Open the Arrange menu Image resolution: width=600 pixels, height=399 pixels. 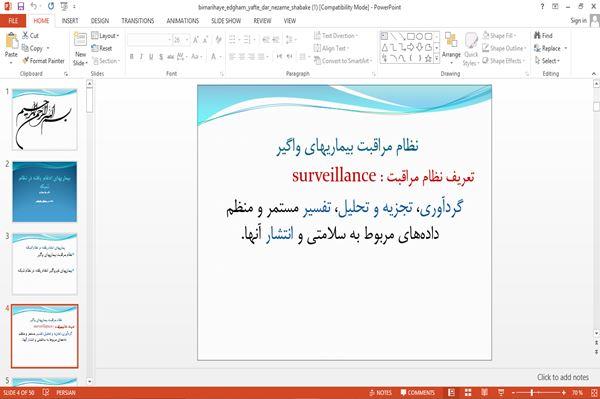(451, 48)
